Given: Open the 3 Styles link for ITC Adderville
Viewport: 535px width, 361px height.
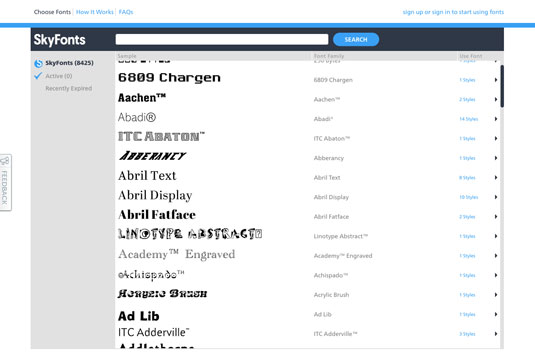Looking at the screenshot, I should coord(467,334).
